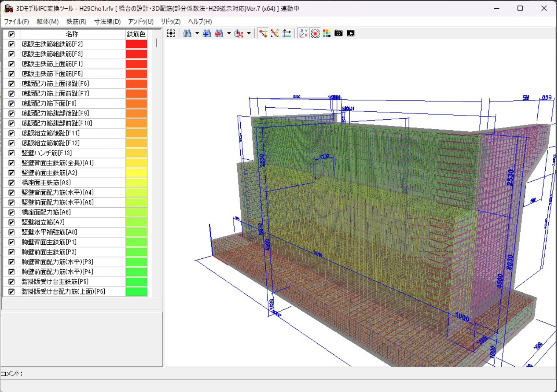Screen dimensions: 557x392
Task: Select the 胸壁背面主鉄筋[P1] list row
Action: [49, 242]
